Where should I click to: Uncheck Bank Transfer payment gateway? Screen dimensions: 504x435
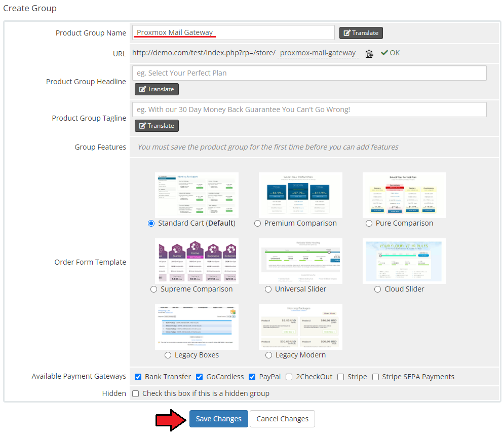coord(138,377)
